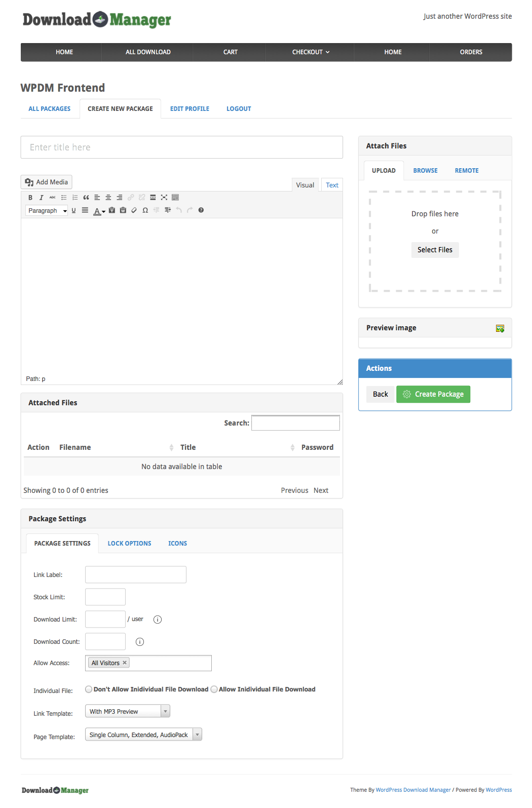
Task: Click the green Create Package button
Action: coord(433,394)
